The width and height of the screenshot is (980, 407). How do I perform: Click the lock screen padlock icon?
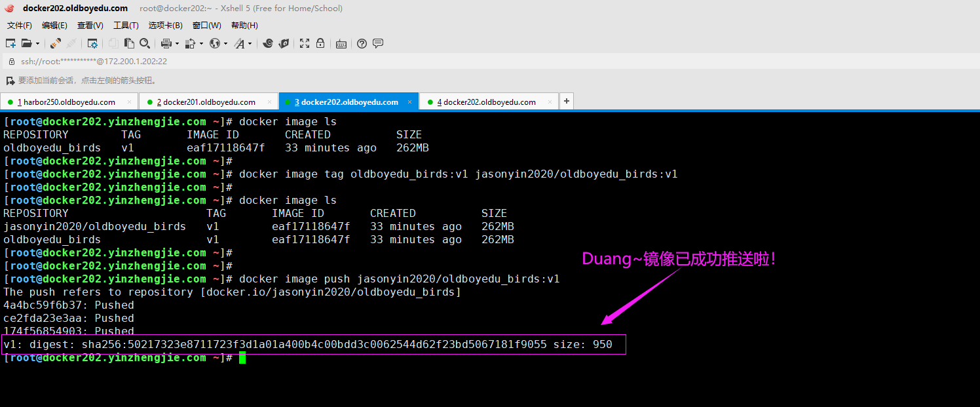pos(320,43)
